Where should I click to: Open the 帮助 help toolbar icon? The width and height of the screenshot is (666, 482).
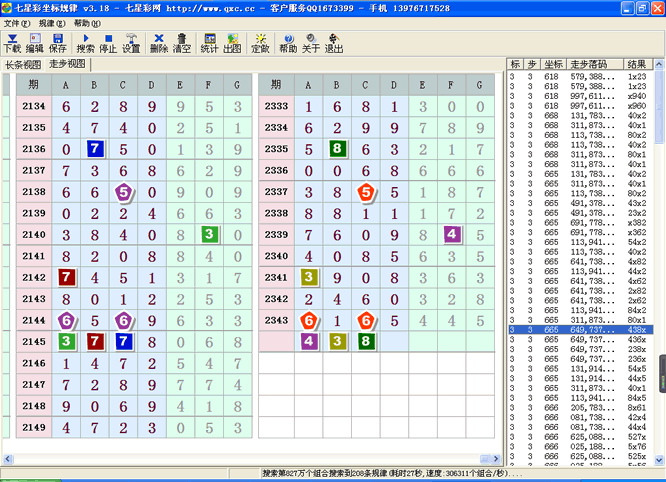(288, 44)
